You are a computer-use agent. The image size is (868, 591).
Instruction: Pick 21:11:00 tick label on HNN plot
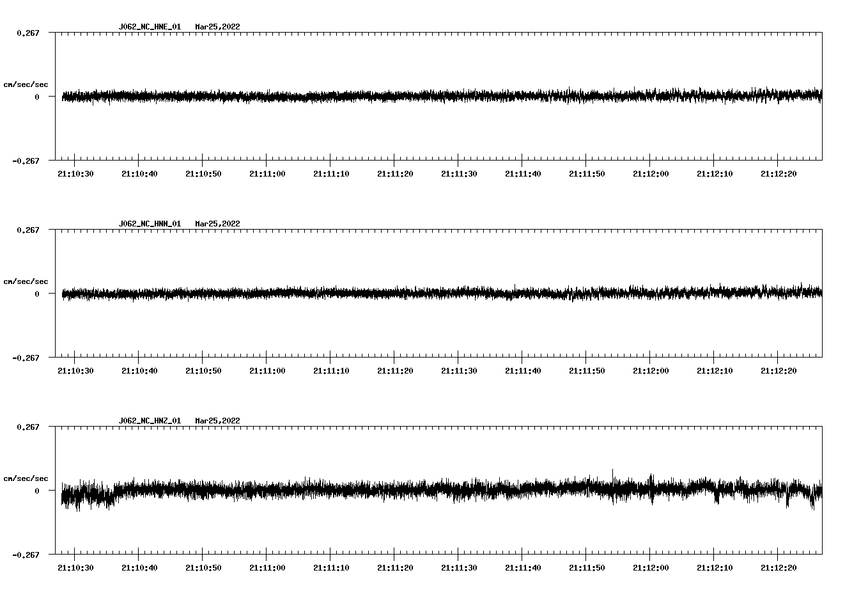pyautogui.click(x=267, y=371)
